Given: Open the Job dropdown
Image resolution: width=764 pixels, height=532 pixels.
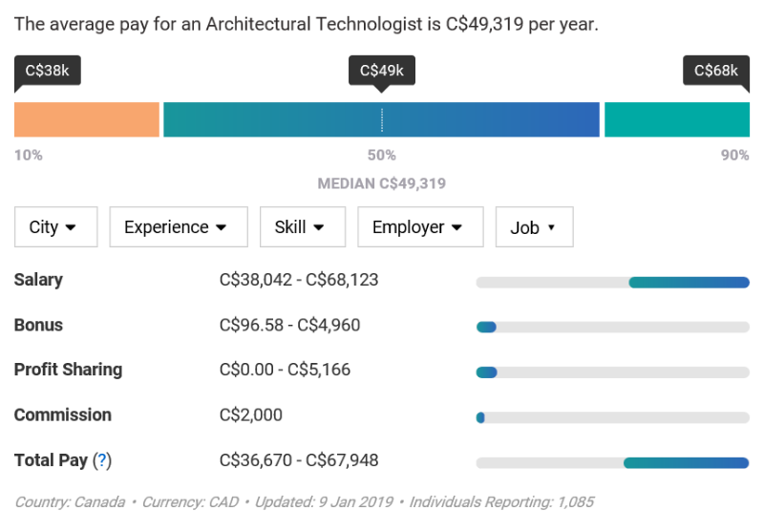Looking at the screenshot, I should point(535,227).
